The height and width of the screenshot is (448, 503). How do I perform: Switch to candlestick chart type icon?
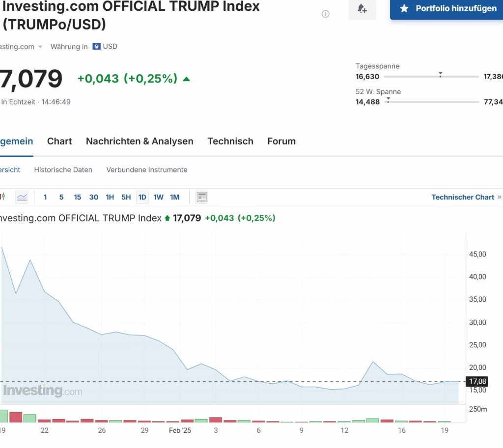pos(2,197)
